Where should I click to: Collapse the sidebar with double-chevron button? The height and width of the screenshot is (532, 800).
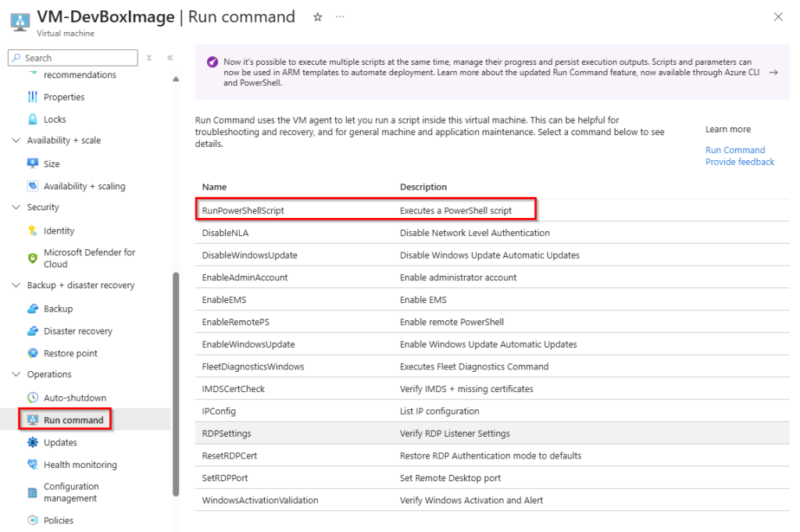[170, 58]
